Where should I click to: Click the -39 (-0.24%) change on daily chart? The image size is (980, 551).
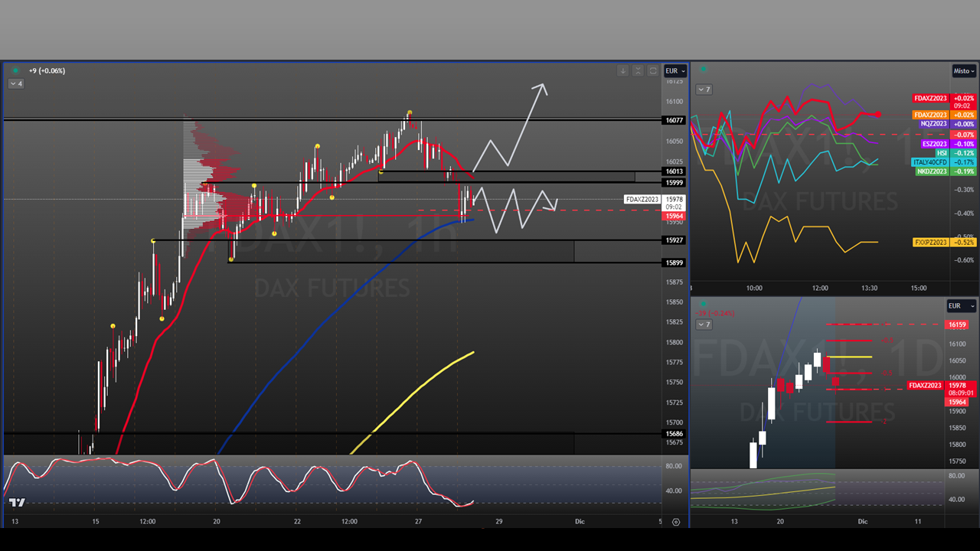(x=715, y=313)
